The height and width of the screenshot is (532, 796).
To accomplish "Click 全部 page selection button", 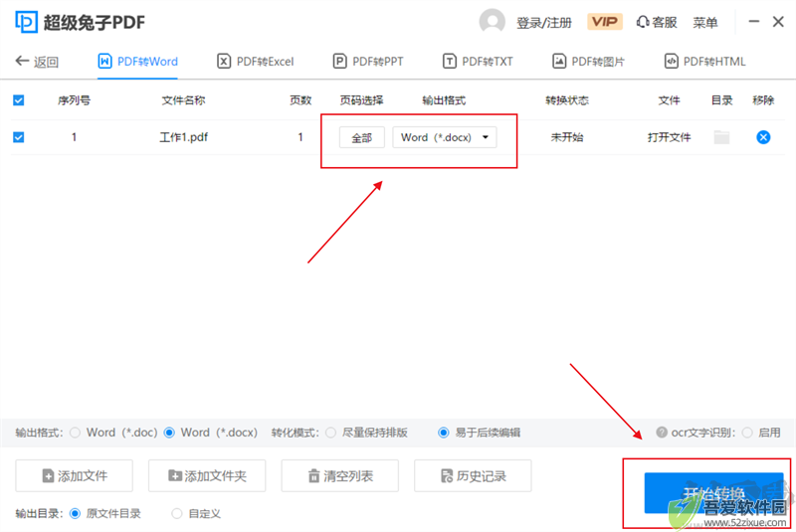I will point(362,137).
